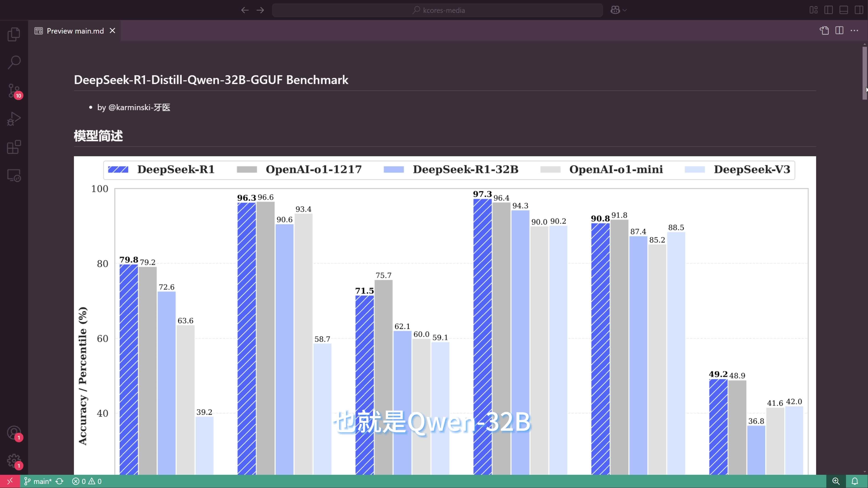Image resolution: width=868 pixels, height=488 pixels.
Task: Open the Remote Explorer view
Action: [14, 176]
